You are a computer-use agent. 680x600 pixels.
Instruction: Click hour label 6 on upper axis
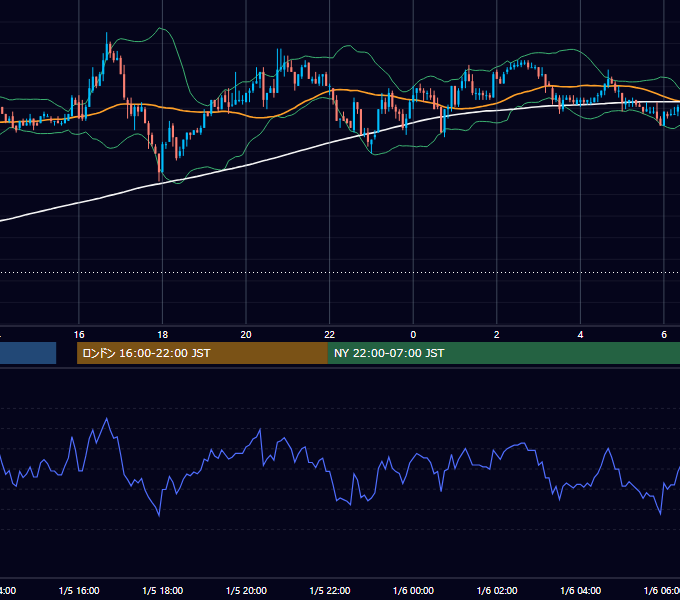point(664,335)
